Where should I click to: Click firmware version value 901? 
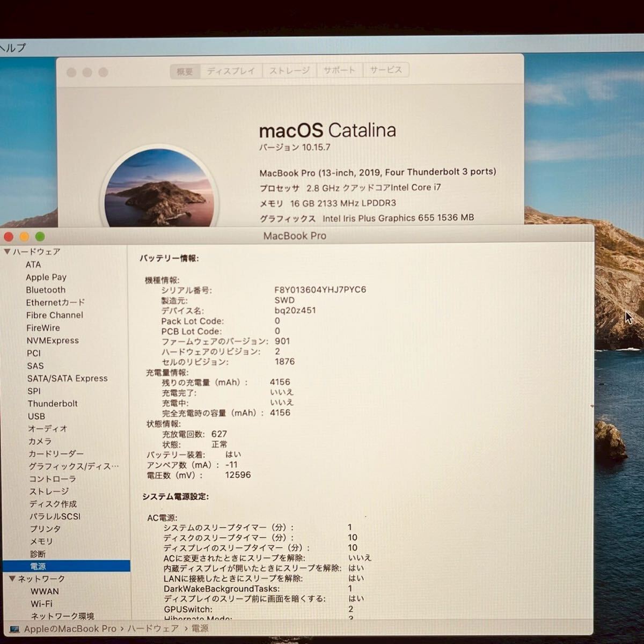tap(282, 341)
